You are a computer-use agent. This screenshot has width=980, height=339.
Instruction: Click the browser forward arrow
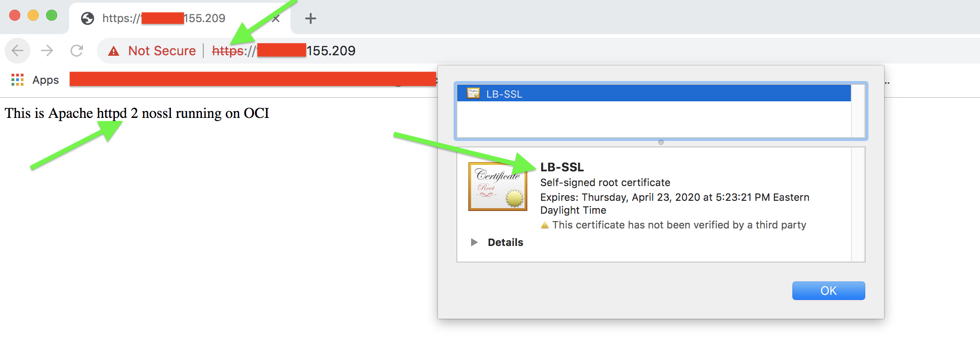coord(47,50)
